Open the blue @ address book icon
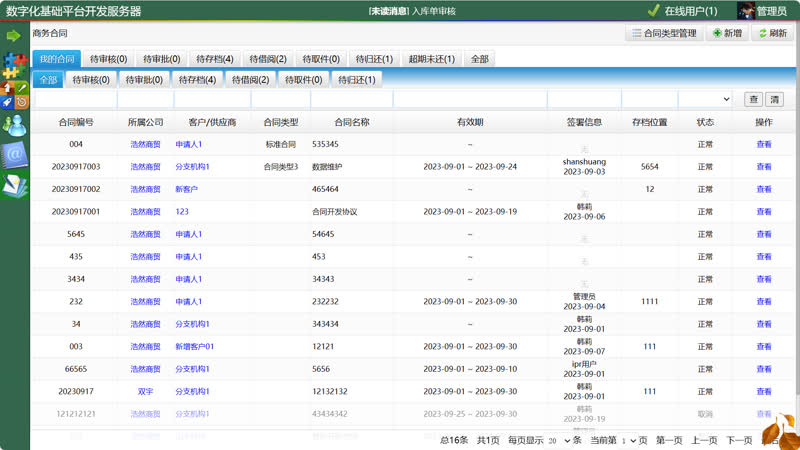 pos(14,154)
